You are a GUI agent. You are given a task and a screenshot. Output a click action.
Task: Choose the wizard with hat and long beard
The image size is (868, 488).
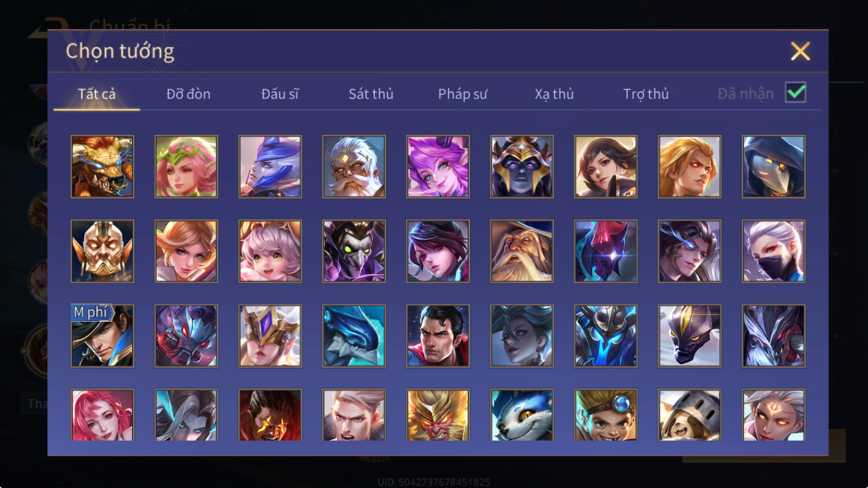(x=521, y=251)
